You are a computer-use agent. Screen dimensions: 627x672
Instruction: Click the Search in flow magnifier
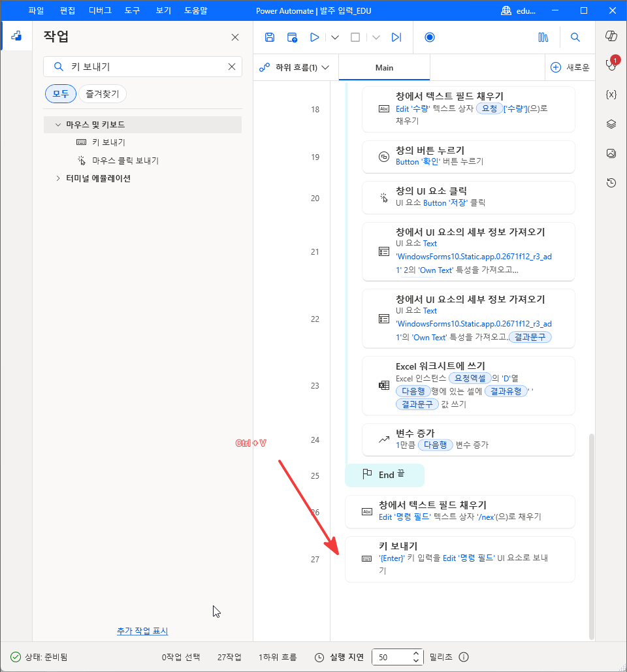575,37
